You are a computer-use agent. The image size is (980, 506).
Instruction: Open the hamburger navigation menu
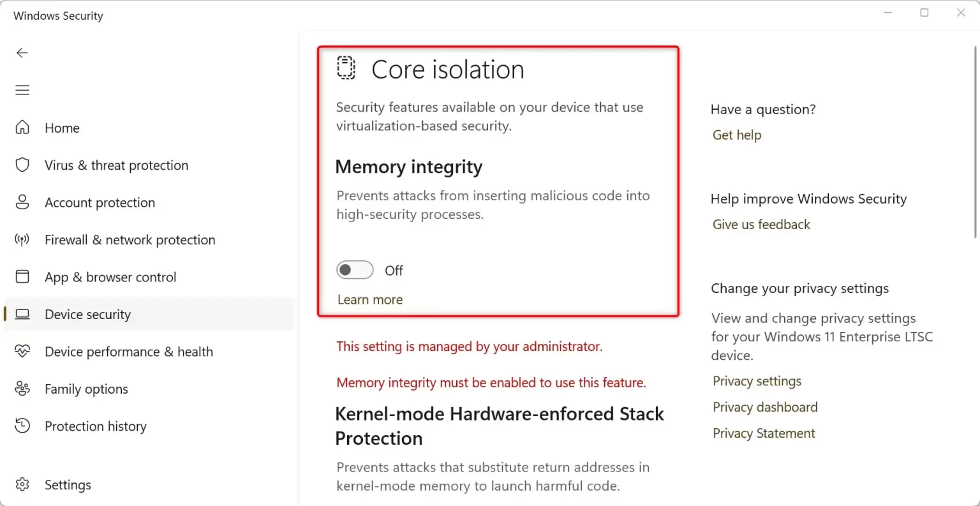point(22,90)
